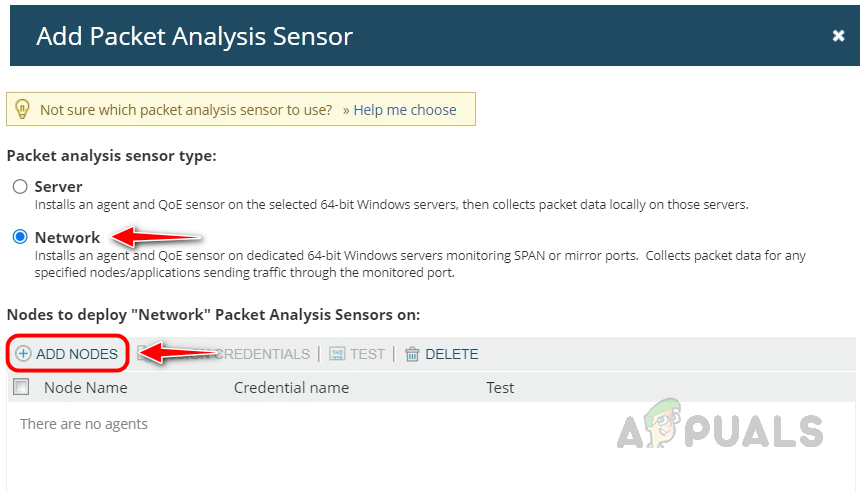Close the Add Packet Analysis Sensor dialog
The height and width of the screenshot is (493, 864).
pyautogui.click(x=838, y=36)
